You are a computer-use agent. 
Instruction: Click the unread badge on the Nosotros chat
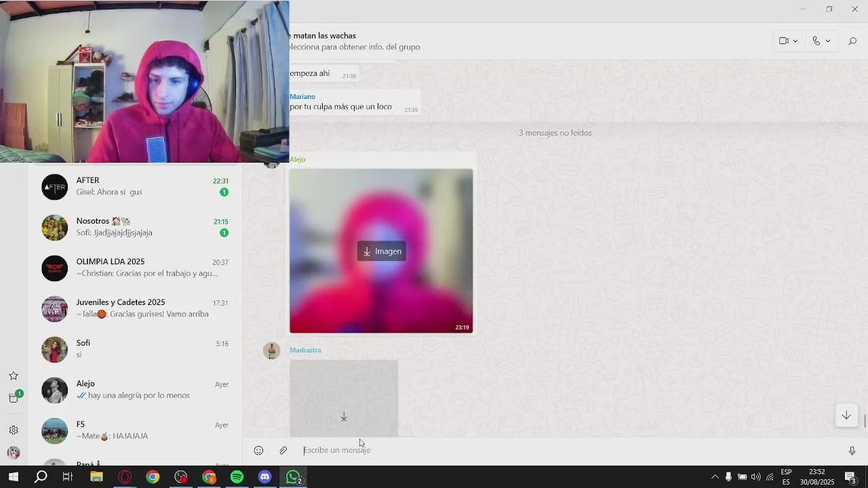pyautogui.click(x=224, y=233)
